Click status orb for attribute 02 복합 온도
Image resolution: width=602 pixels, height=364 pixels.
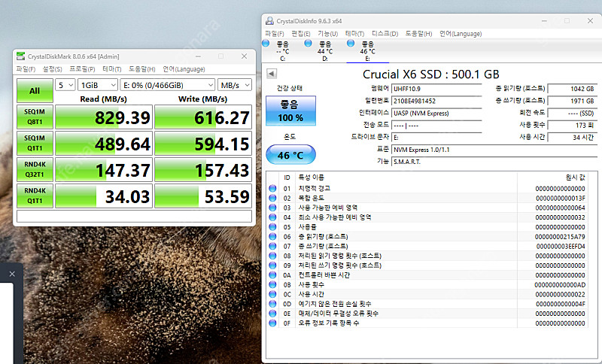pos(272,198)
